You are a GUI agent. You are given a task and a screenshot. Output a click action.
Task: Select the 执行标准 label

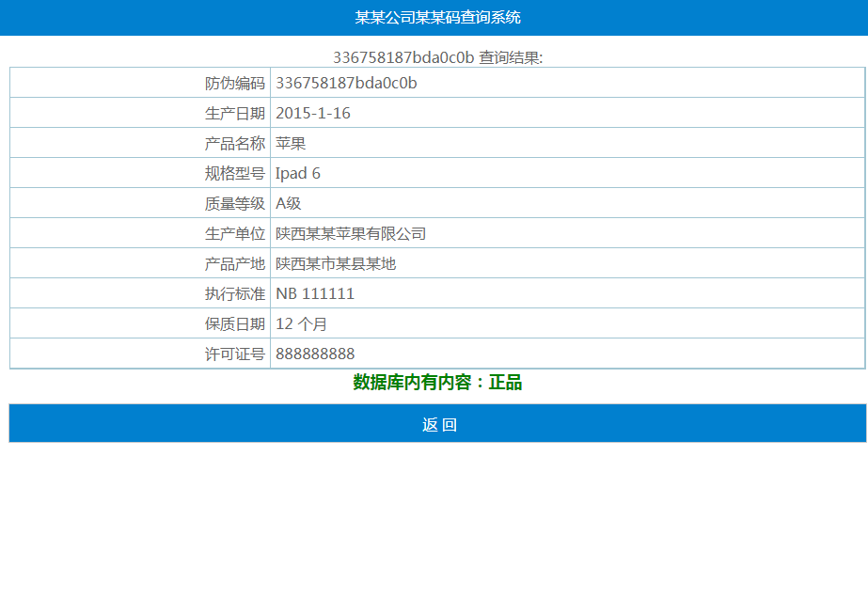point(235,293)
